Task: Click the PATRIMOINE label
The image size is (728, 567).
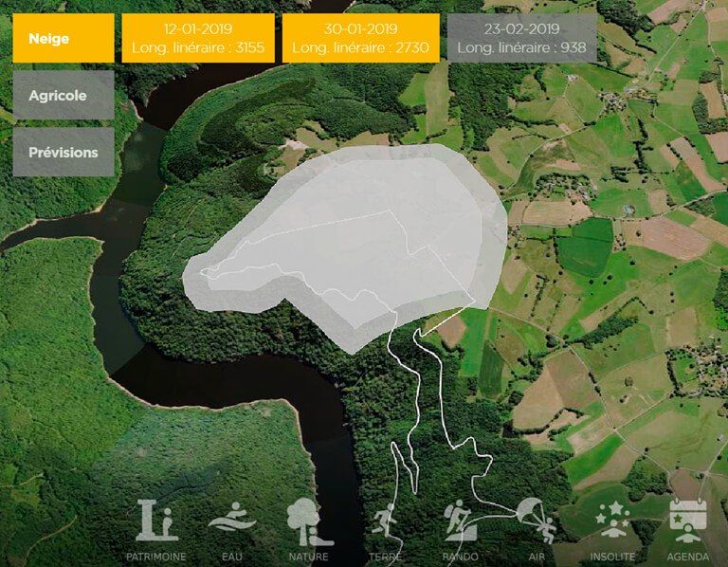Action: coord(156,557)
